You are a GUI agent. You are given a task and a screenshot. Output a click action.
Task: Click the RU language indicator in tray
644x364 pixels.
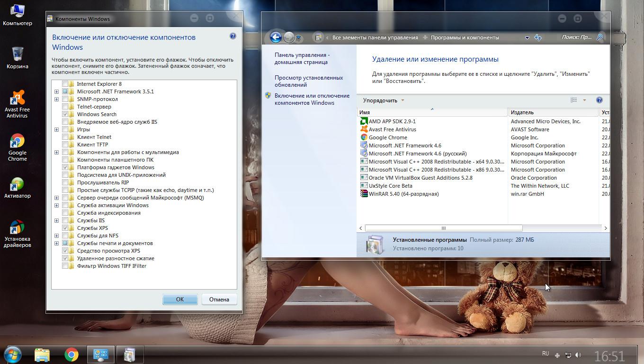[546, 354]
